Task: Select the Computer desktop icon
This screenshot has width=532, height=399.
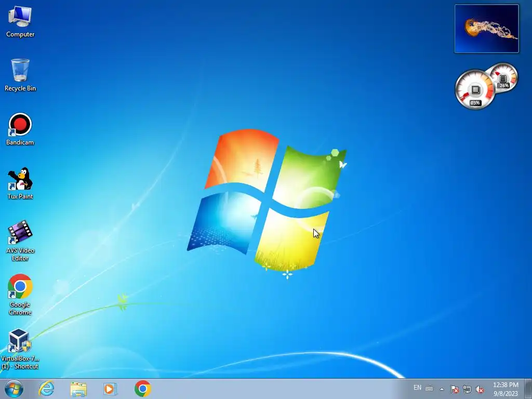Action: [20, 22]
